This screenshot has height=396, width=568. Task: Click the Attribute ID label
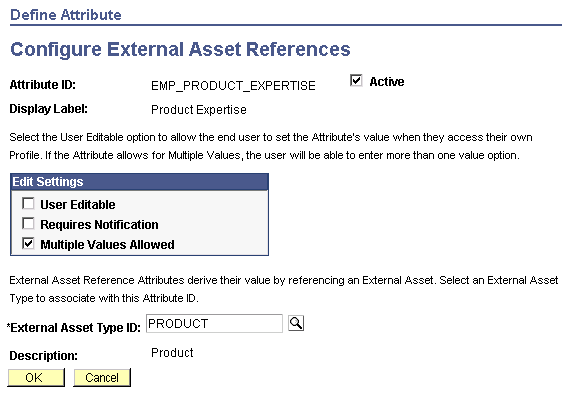click(43, 85)
